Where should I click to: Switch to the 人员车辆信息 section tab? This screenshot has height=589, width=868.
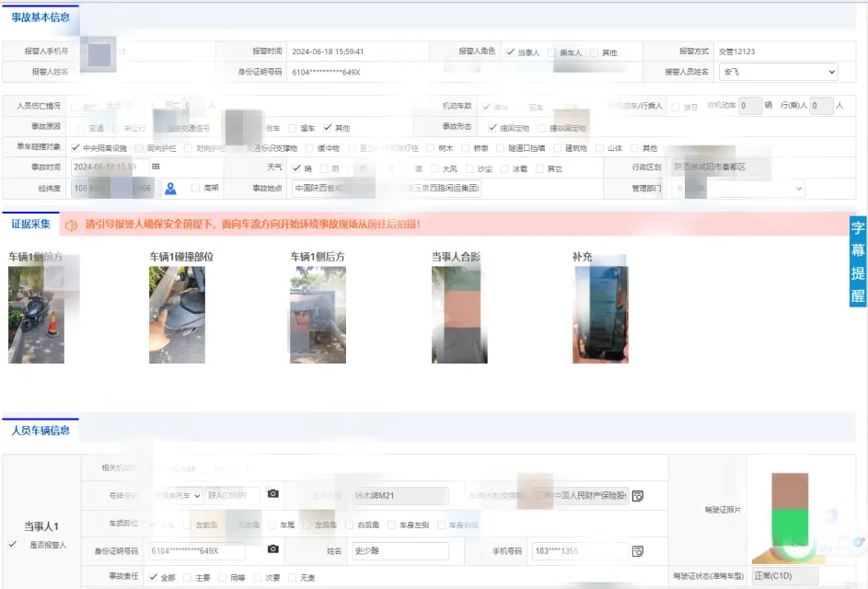tap(41, 430)
